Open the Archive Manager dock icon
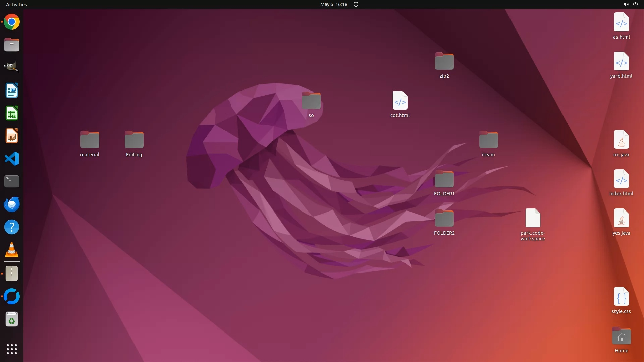Viewport: 644px width, 362px height. pos(12,274)
